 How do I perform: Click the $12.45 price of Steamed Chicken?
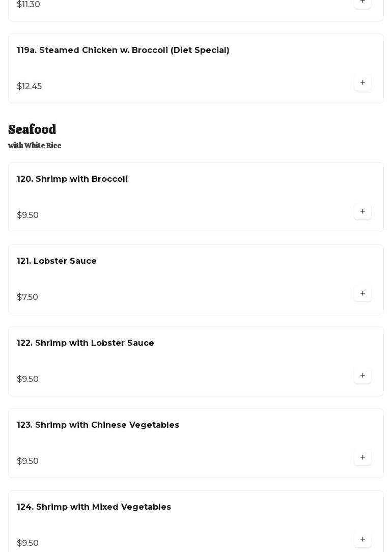point(29,86)
